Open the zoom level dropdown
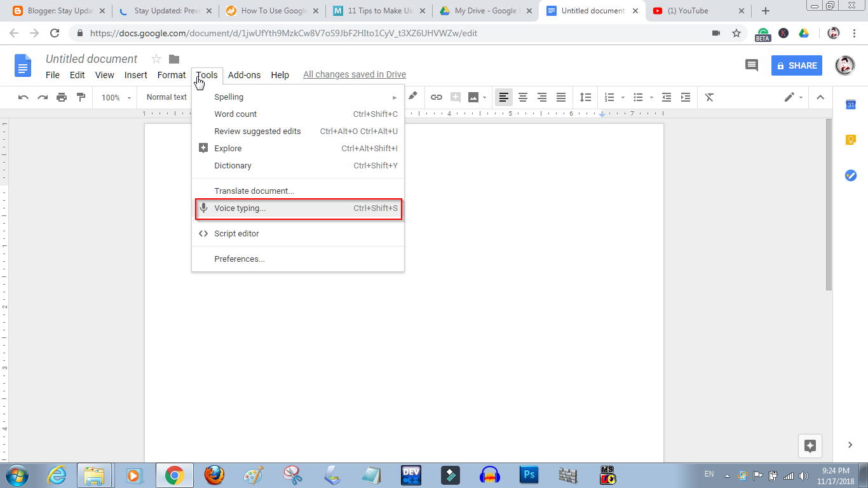 (x=115, y=97)
